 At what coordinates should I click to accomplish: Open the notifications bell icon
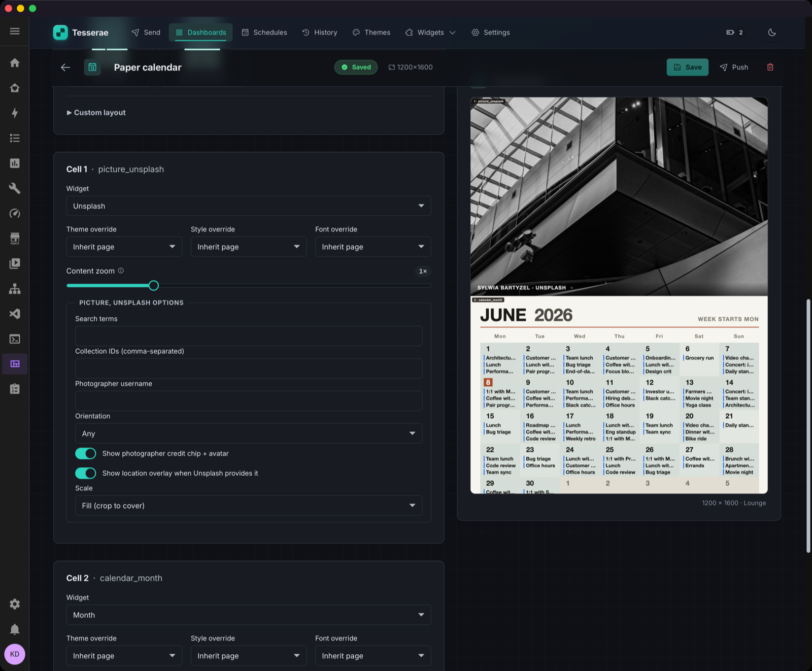[15, 629]
